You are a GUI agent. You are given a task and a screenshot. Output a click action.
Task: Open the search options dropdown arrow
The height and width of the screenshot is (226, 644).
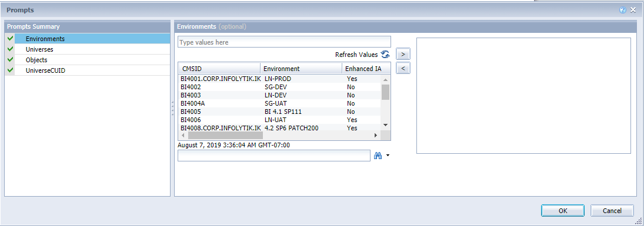pos(388,156)
